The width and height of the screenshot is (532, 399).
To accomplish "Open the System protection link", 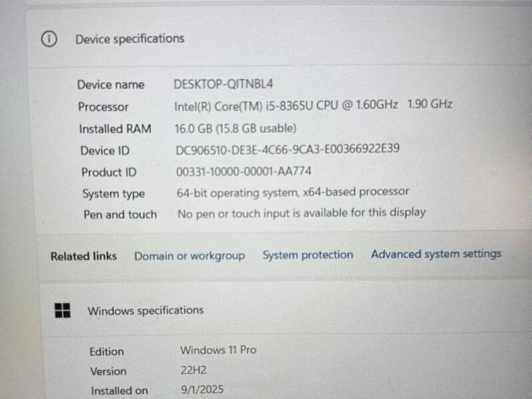I will (308, 255).
